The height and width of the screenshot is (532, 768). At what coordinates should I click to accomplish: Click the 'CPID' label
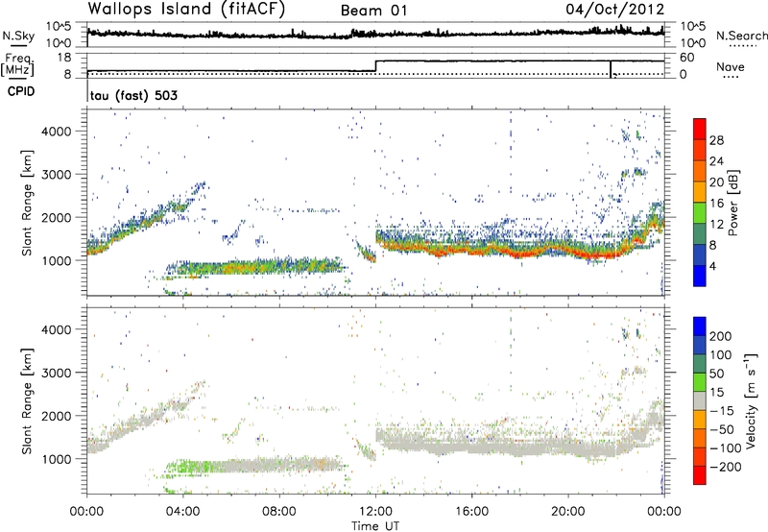20,91
